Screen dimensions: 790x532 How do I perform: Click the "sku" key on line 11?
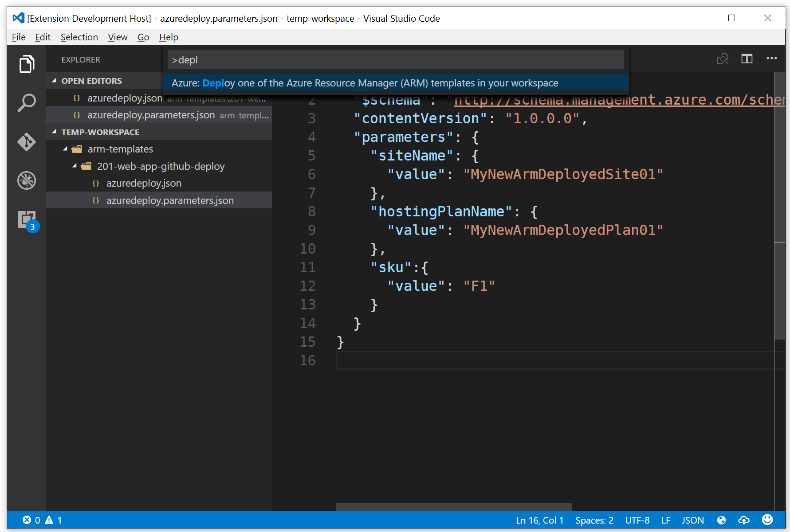tap(391, 267)
